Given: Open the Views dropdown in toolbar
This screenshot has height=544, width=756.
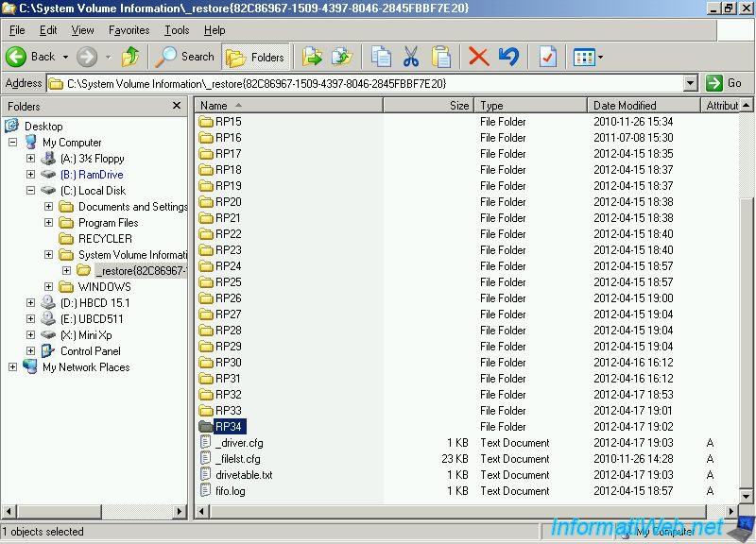Looking at the screenshot, I should pyautogui.click(x=588, y=57).
